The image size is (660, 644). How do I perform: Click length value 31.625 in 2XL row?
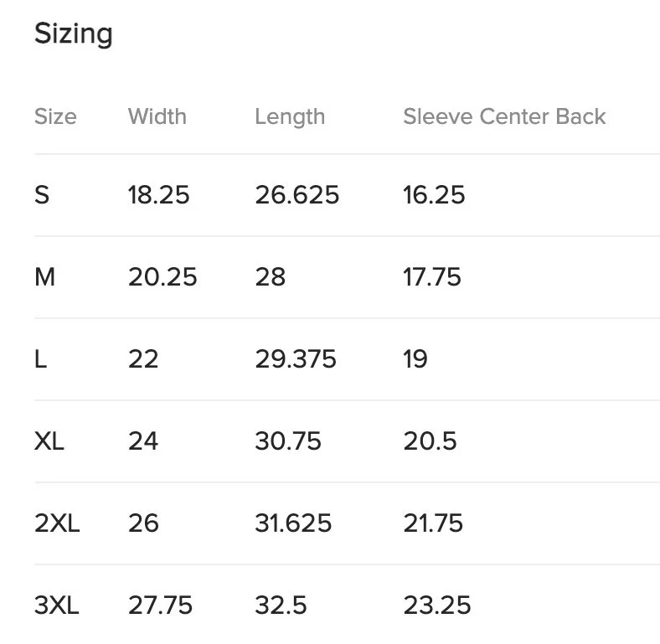point(293,523)
